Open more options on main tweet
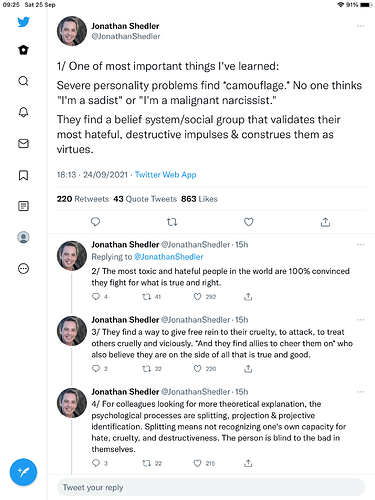The image size is (375, 500). coord(361,26)
